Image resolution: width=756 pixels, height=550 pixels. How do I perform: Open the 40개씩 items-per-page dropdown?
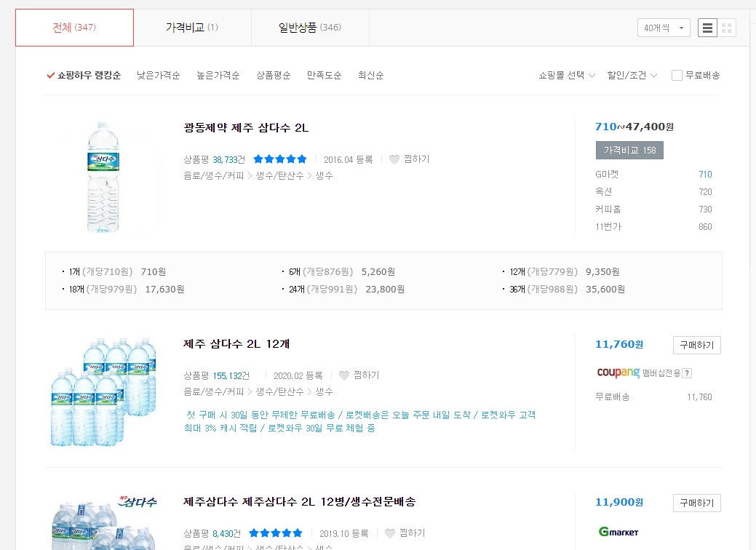pyautogui.click(x=662, y=27)
